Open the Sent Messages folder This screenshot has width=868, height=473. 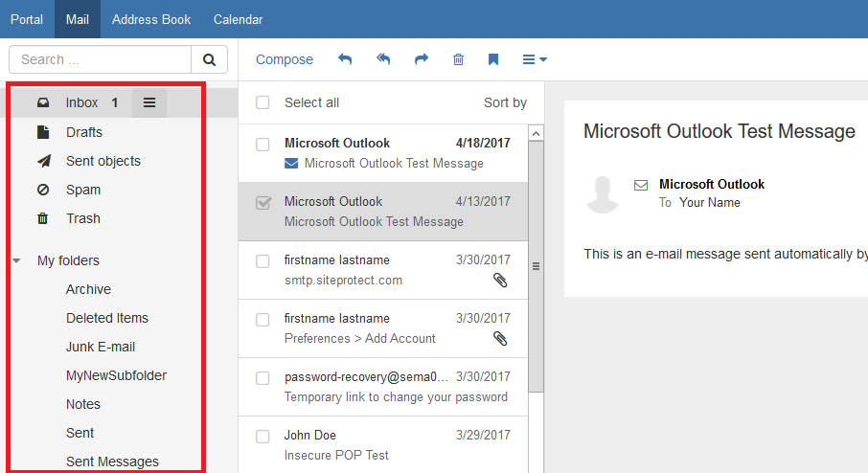tap(112, 462)
